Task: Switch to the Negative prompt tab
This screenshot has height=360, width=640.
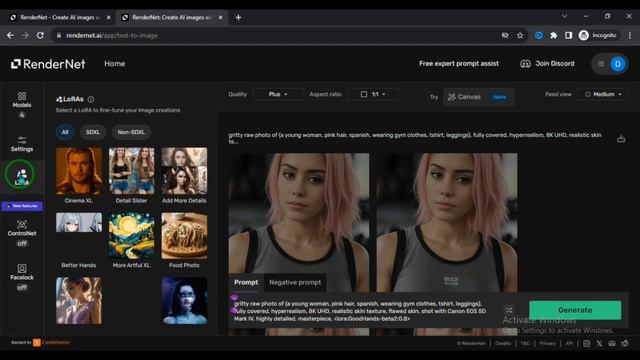Action: click(x=295, y=282)
